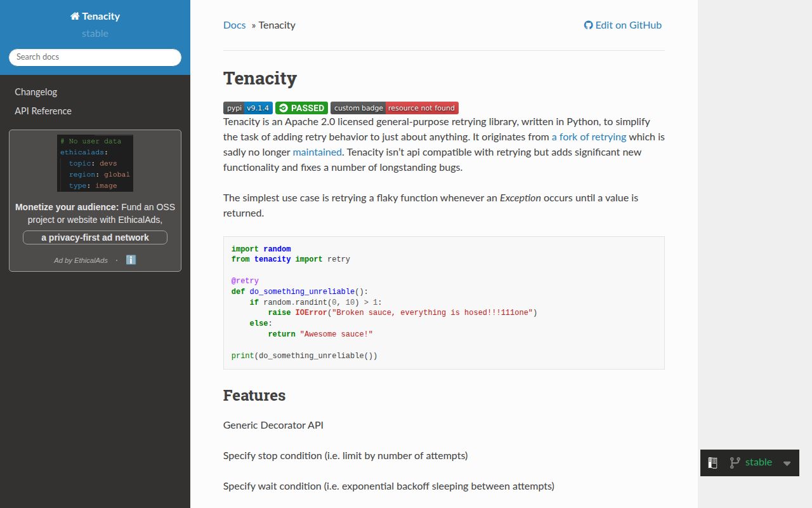Click the book icon in version flyout
This screenshot has width=812, height=508.
(712, 463)
